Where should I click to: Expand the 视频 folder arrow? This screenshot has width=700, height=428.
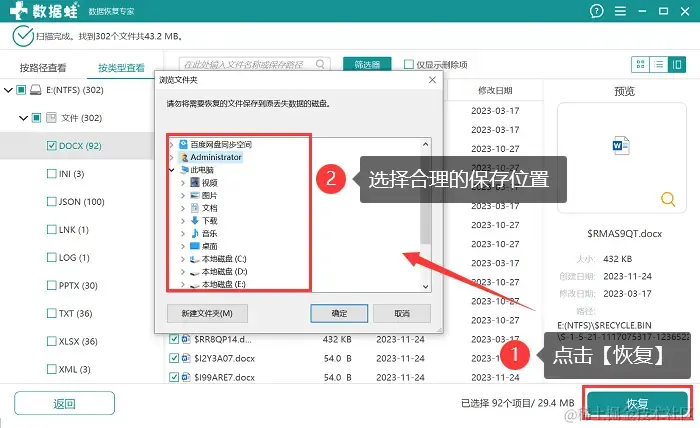(x=183, y=183)
